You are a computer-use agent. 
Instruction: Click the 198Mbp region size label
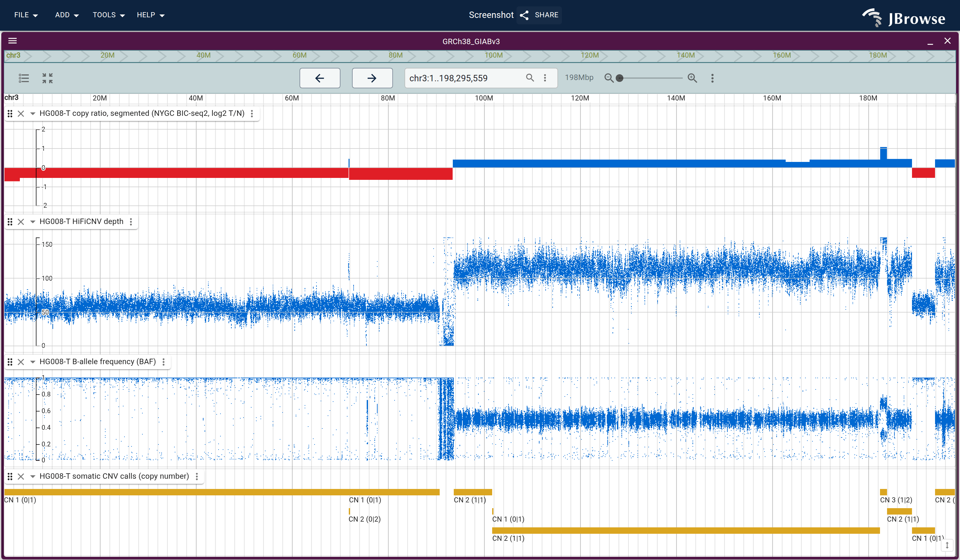point(579,78)
